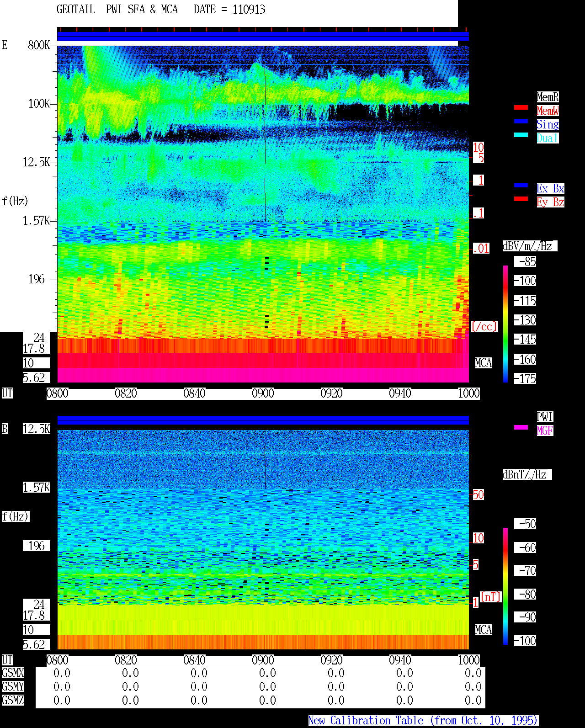
Task: Click the 0940 UT label under the B spectrogram
Action: pyautogui.click(x=400, y=660)
